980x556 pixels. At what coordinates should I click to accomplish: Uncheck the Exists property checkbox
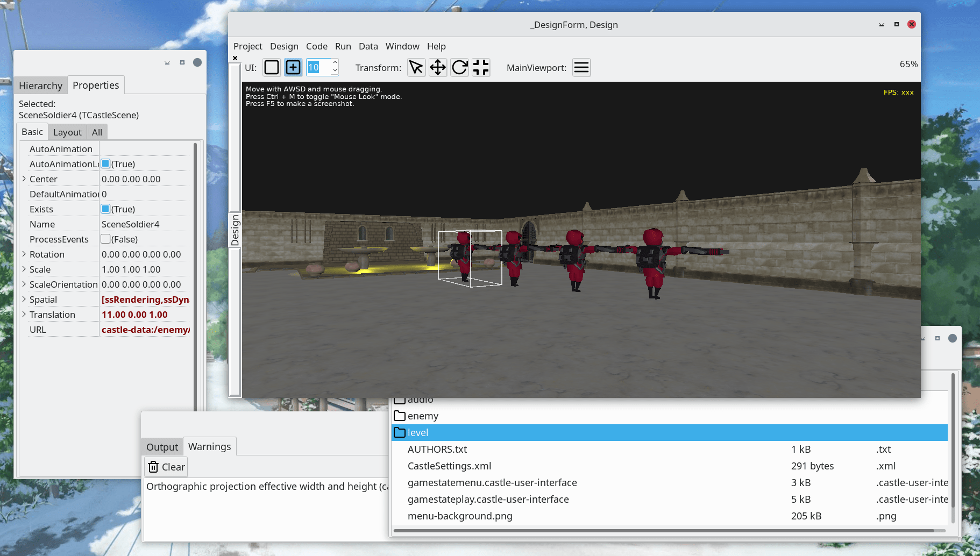[x=105, y=209]
